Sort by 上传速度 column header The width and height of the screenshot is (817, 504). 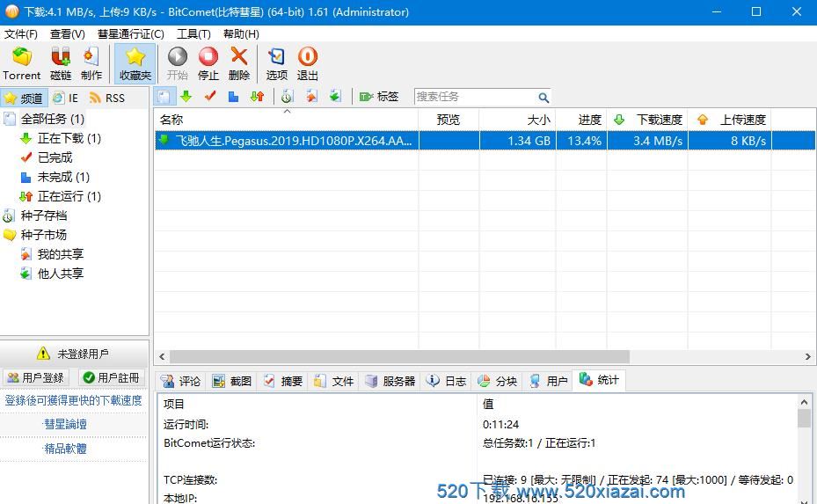click(729, 120)
